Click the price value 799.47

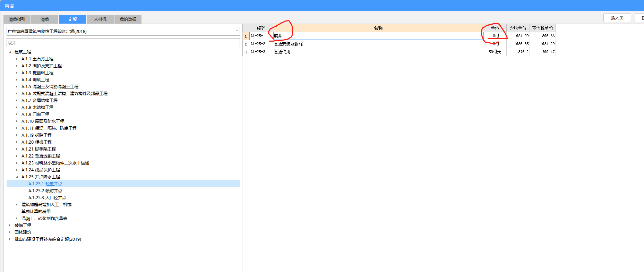[543, 52]
